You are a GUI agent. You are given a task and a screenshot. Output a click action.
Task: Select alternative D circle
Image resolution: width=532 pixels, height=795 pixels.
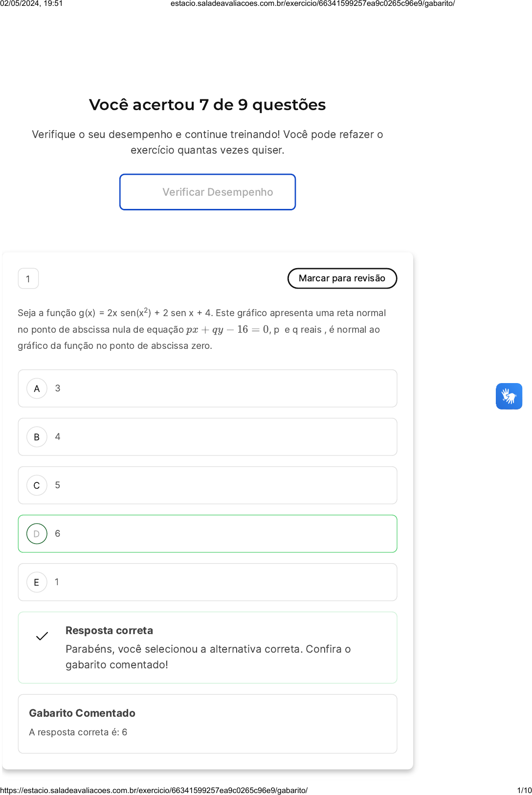[37, 534]
